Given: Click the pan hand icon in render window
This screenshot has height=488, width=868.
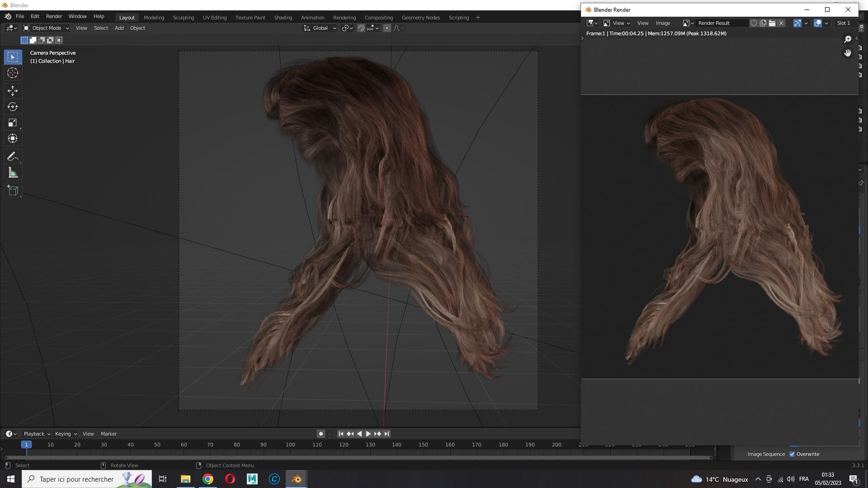Looking at the screenshot, I should [848, 53].
